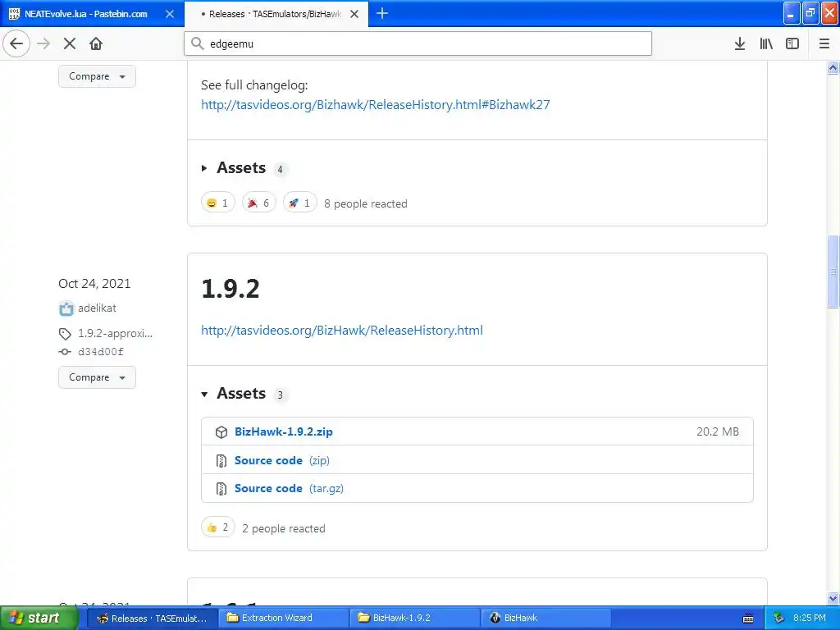840x630 pixels.
Task: Open the Bizhawk27 changelog link
Action: [x=376, y=104]
